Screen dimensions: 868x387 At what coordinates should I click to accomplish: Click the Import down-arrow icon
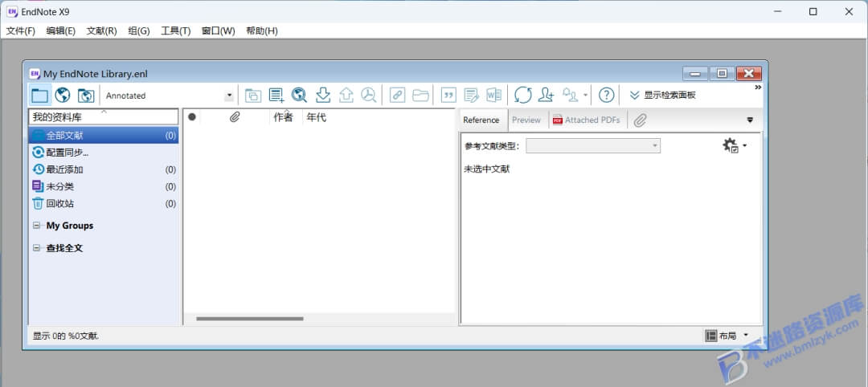click(323, 95)
